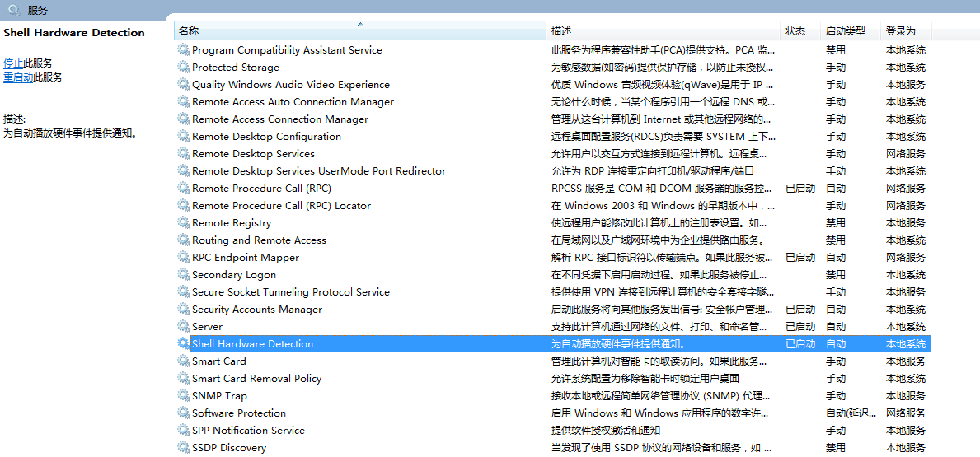The width and height of the screenshot is (980, 457).
Task: Click the Smart Card service gear icon
Action: coord(183,361)
